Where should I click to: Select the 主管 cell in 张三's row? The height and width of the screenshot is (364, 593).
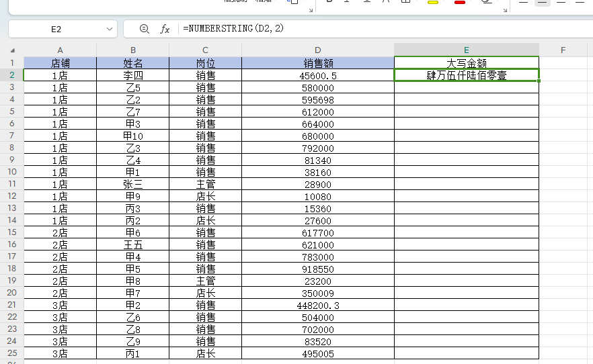205,184
